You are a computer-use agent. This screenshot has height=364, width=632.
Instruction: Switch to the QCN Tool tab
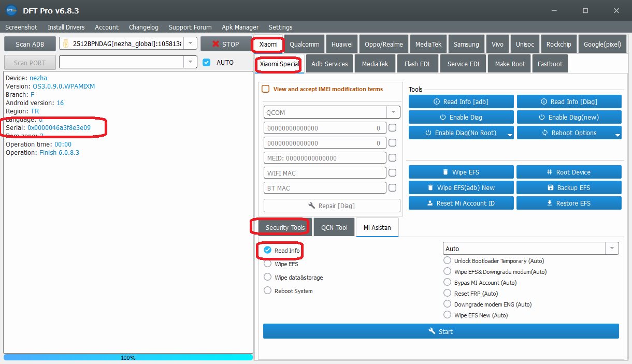(334, 227)
